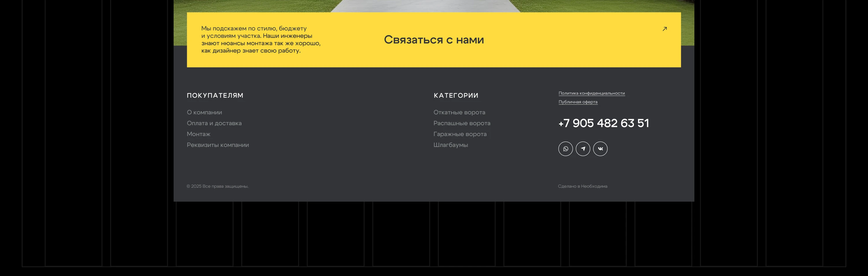Image resolution: width=868 pixels, height=276 pixels.
Task: Open the Публичная оферта document
Action: [578, 102]
